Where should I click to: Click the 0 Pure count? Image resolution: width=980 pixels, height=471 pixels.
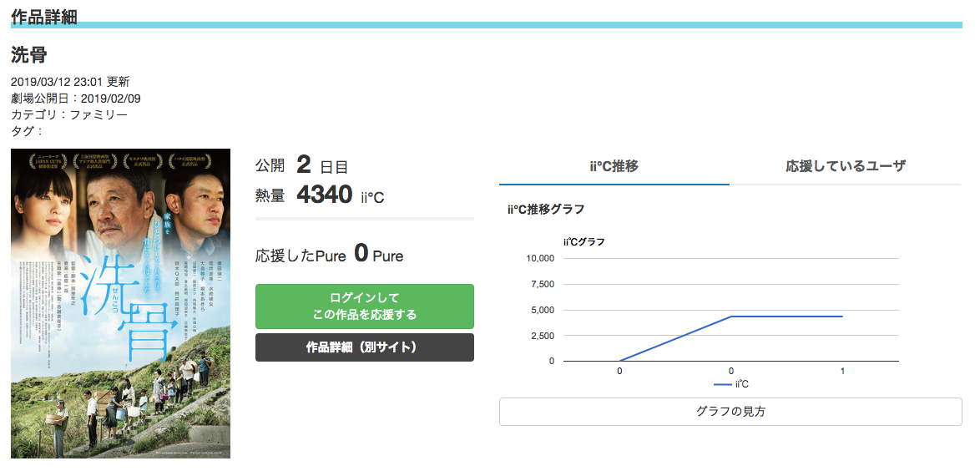[378, 254]
